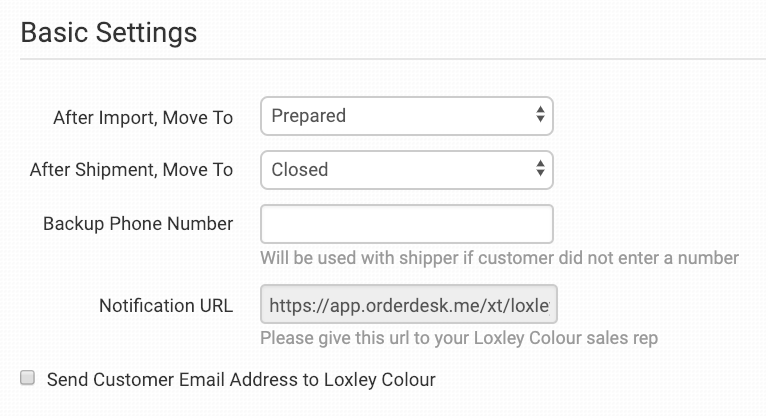766x416 pixels.
Task: Click the arrows on the Closed select box
Action: 540,170
